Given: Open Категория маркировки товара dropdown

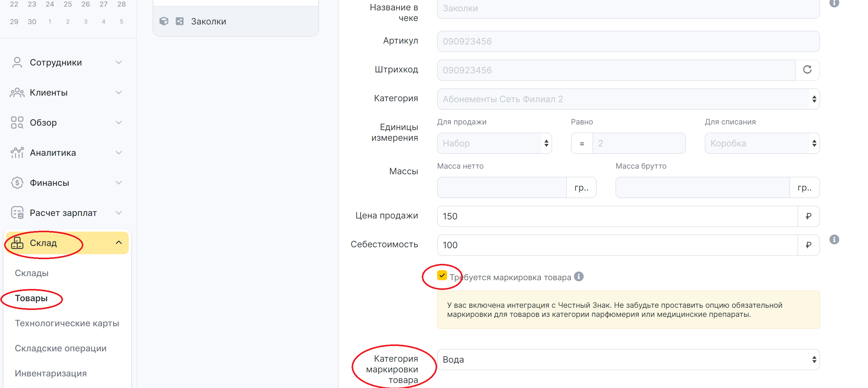Looking at the screenshot, I should [628, 359].
